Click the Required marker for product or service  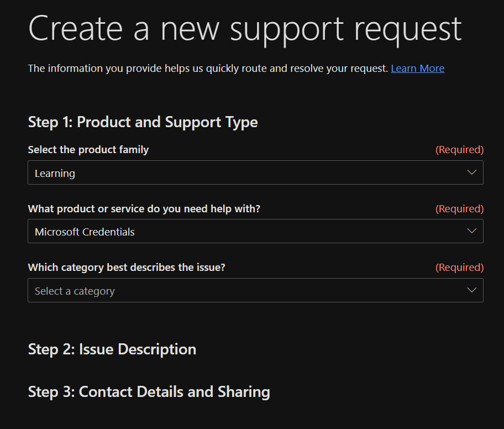459,209
